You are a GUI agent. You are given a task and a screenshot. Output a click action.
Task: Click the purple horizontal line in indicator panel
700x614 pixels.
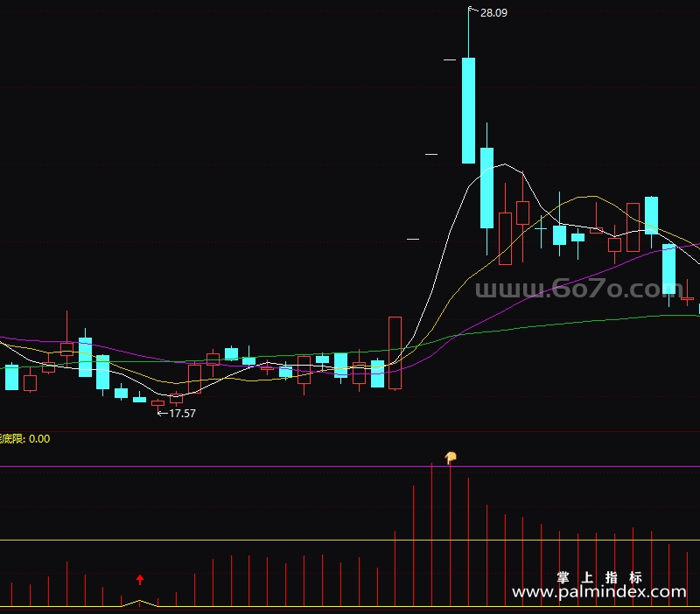click(350, 467)
